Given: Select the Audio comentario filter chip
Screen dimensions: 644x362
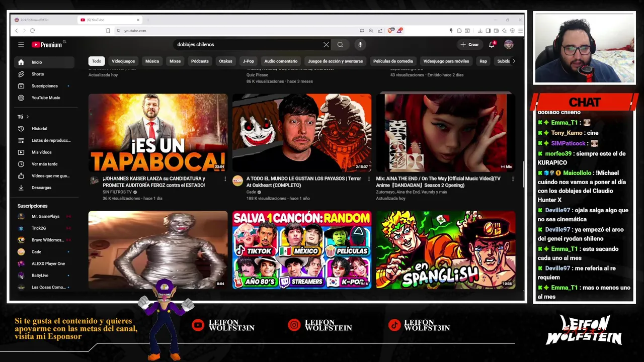Looking at the screenshot, I should pyautogui.click(x=281, y=61).
